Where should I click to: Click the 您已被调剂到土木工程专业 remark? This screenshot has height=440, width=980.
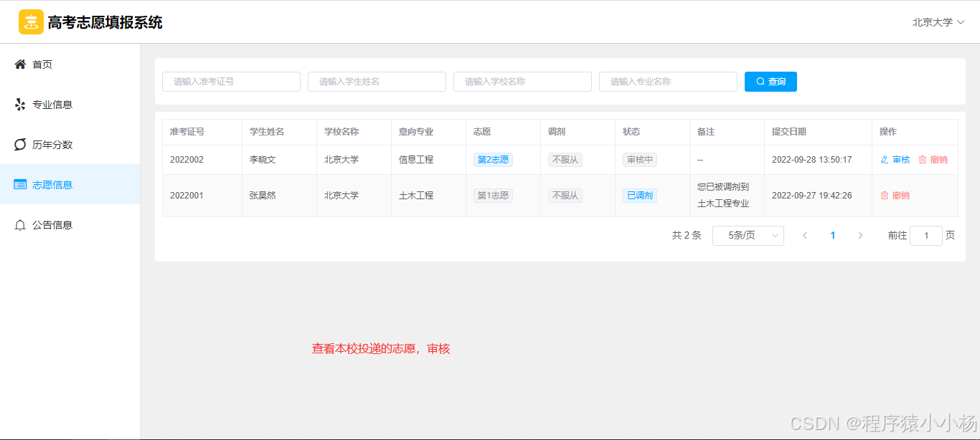[x=723, y=196]
